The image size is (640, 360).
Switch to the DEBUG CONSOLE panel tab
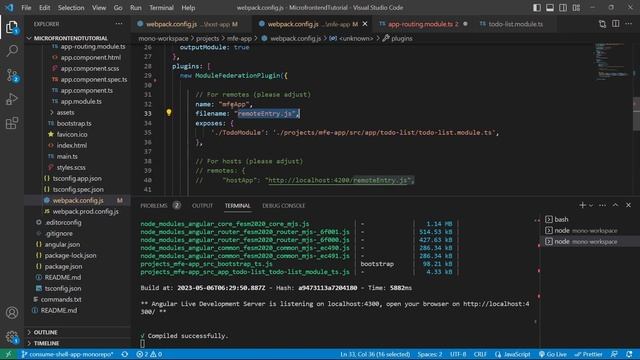click(x=284, y=205)
